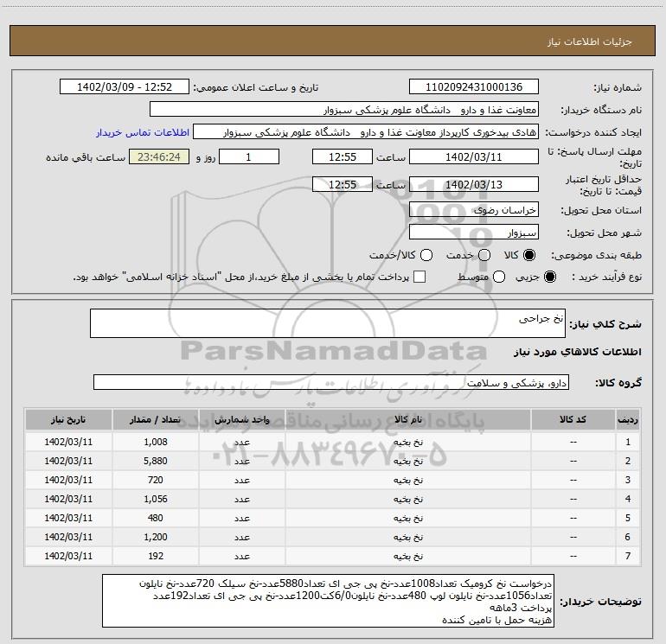Screen dimensions: 666x644
Task: Click the city field سبزوار
Action: [x=474, y=233]
